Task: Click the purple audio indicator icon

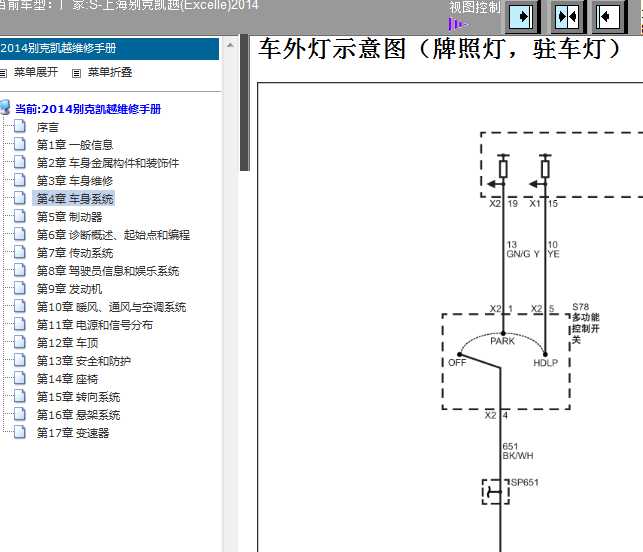Action: click(457, 24)
